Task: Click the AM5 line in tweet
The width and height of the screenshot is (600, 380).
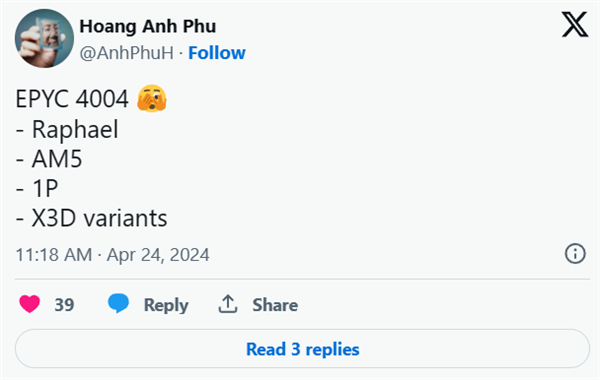Action: tap(49, 159)
